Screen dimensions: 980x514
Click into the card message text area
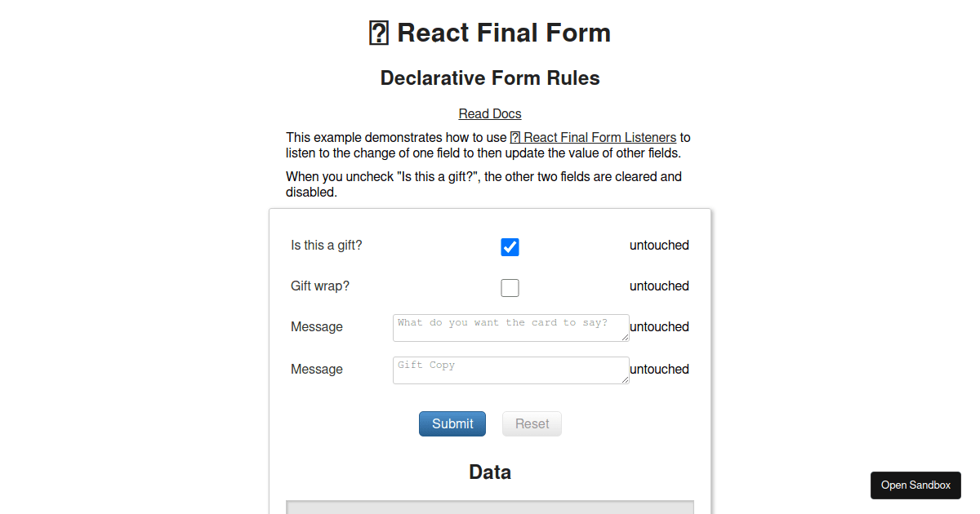[x=506, y=327]
